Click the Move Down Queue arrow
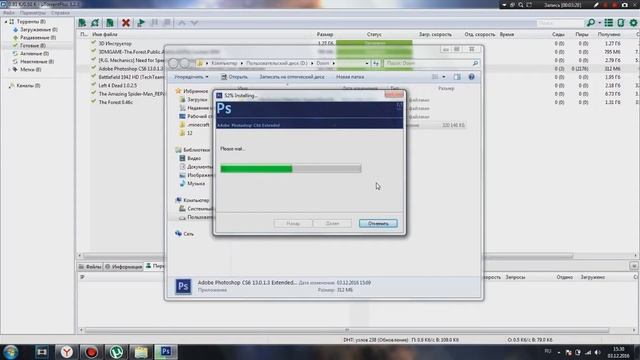 [194, 23]
